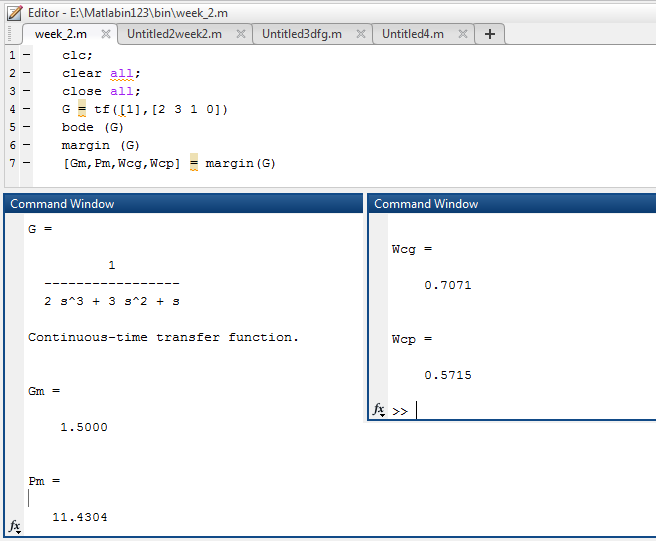
Task: Toggle breakpoint at line 7 dash
Action: 26,163
